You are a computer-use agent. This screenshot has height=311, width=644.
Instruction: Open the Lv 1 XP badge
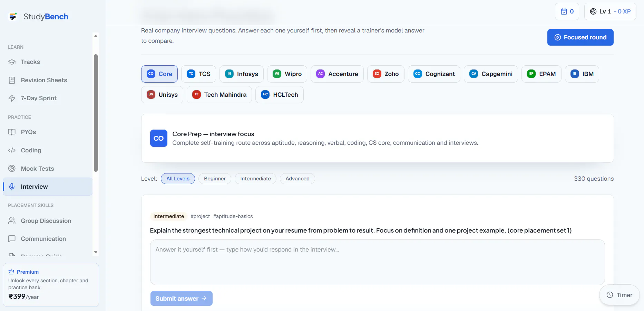click(610, 11)
